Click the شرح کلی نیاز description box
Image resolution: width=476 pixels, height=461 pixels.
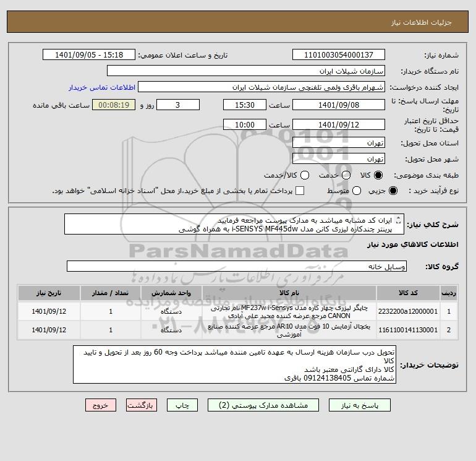234,224
